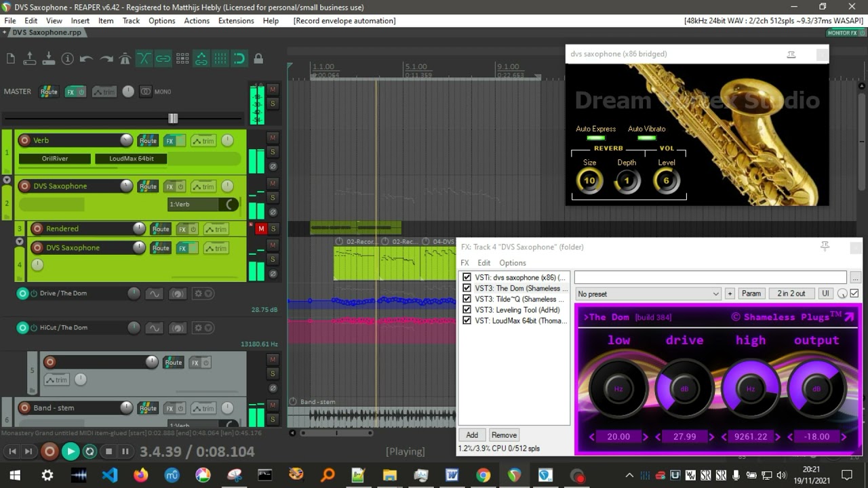Image resolution: width=868 pixels, height=488 pixels.
Task: Click the 2 in 2 out button
Action: tap(791, 293)
